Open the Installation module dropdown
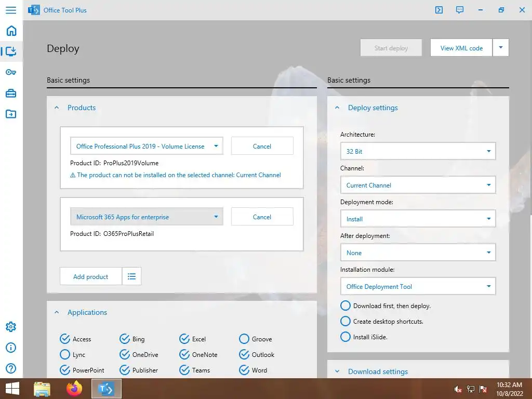Image resolution: width=532 pixels, height=399 pixels. click(418, 286)
